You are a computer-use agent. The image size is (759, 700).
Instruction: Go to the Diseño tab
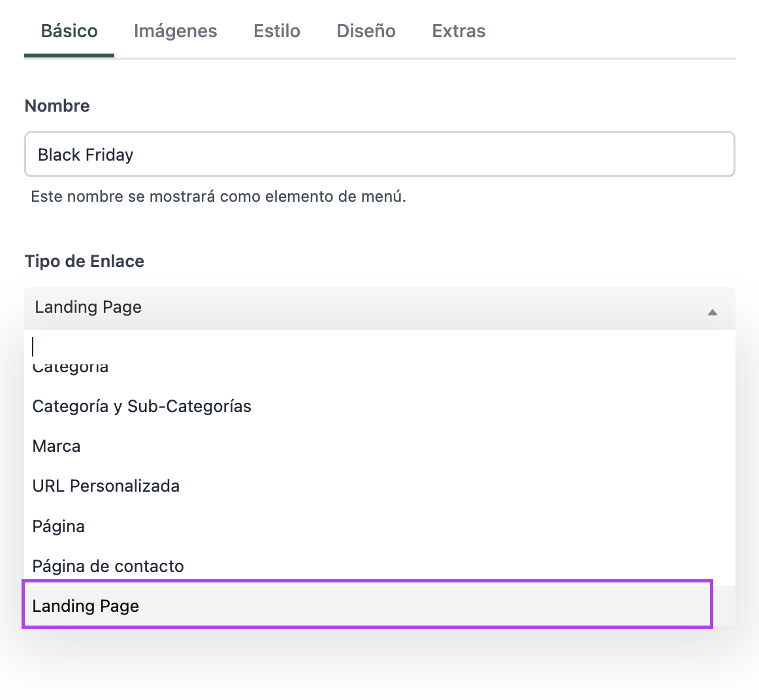coord(366,31)
